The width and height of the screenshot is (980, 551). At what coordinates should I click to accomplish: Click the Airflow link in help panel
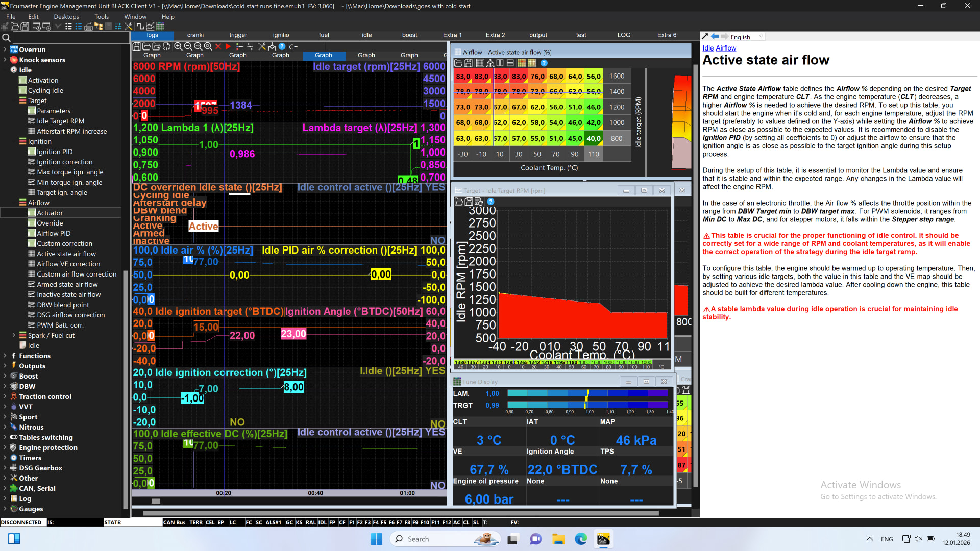pyautogui.click(x=726, y=48)
